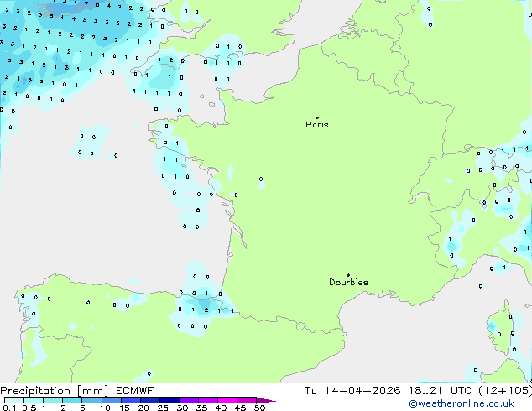Pick the 2–5 mm light blue legend swatch
The image size is (532, 411).
pos(72,400)
